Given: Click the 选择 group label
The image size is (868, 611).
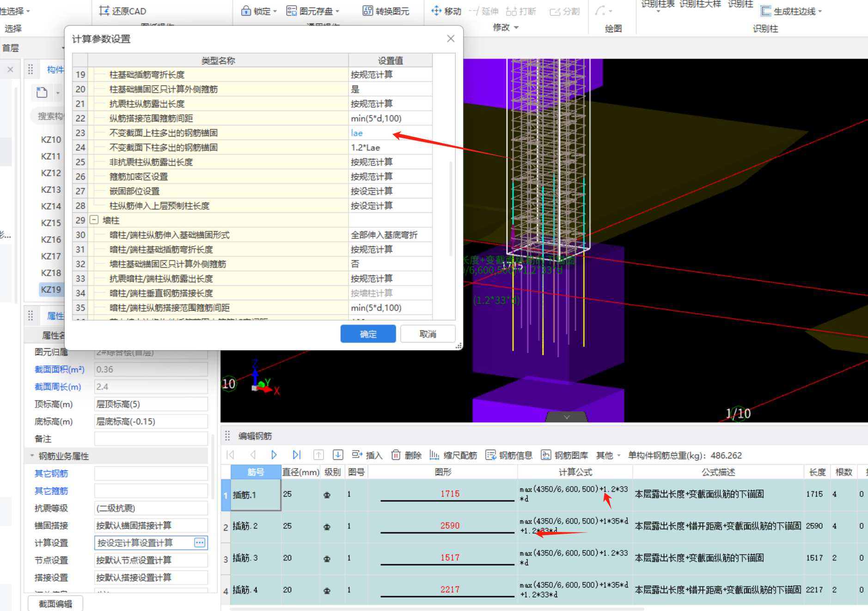Looking at the screenshot, I should (x=13, y=29).
